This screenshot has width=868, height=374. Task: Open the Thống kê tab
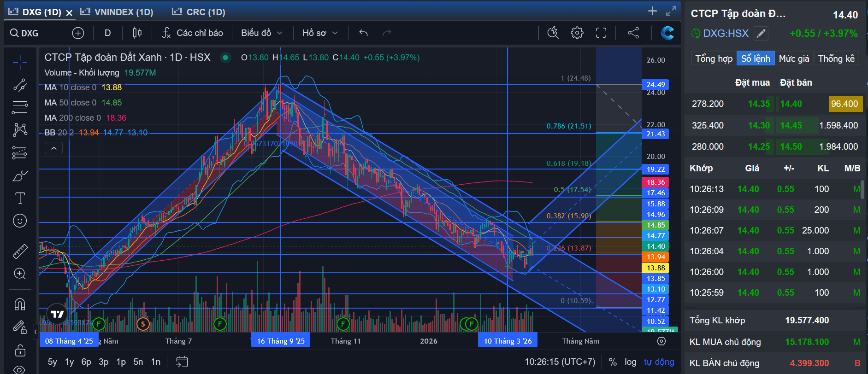click(x=836, y=58)
